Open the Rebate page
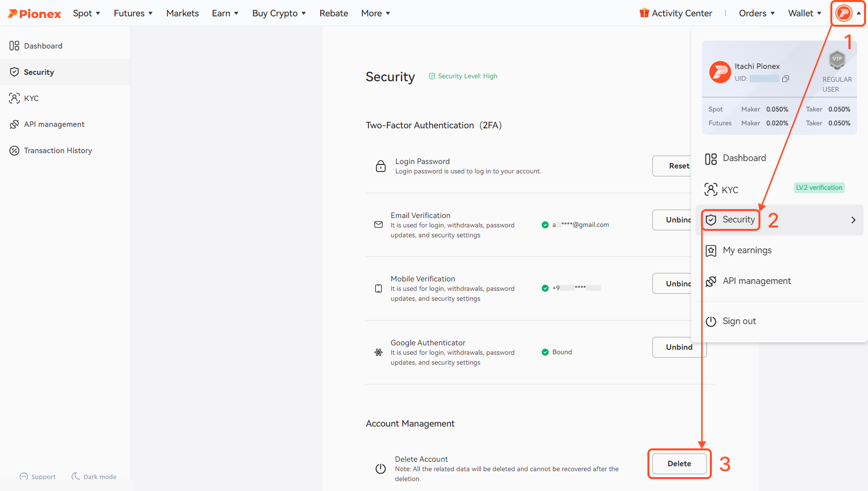Image resolution: width=868 pixels, height=491 pixels. 334,13
